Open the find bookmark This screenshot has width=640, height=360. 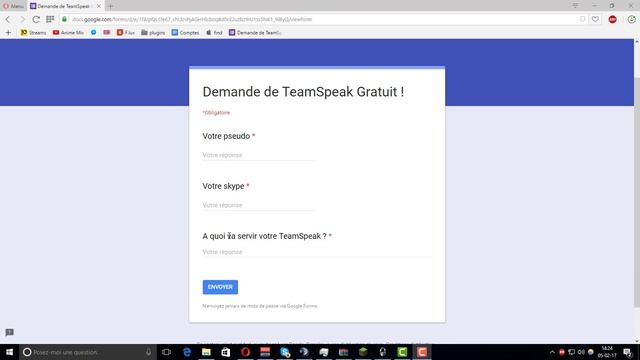(x=214, y=32)
